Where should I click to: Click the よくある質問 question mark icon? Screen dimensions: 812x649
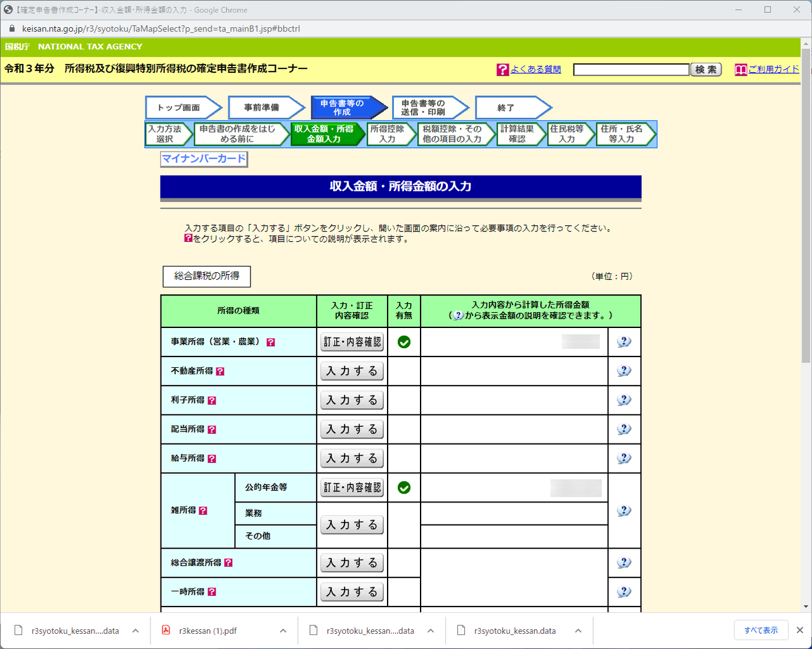pyautogui.click(x=502, y=70)
